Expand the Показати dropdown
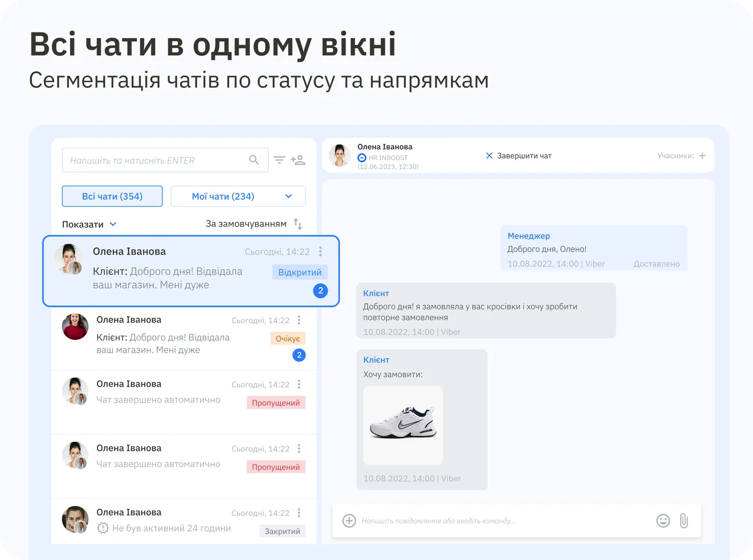The height and width of the screenshot is (560, 753). tap(89, 224)
